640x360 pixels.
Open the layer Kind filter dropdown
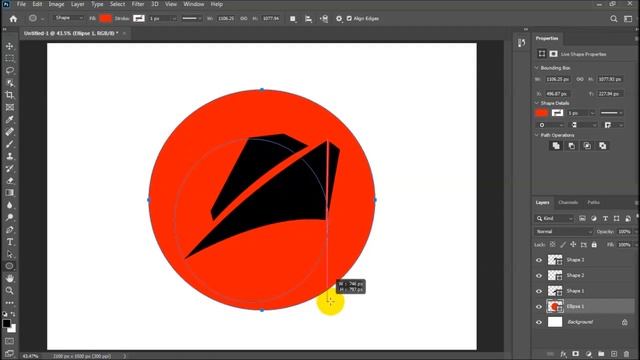coord(555,219)
